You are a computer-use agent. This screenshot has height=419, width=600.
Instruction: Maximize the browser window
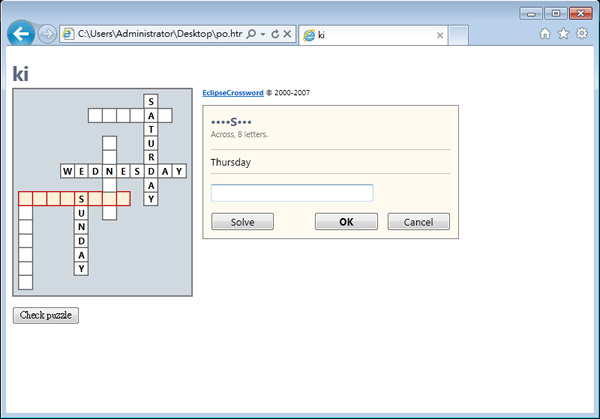point(556,13)
